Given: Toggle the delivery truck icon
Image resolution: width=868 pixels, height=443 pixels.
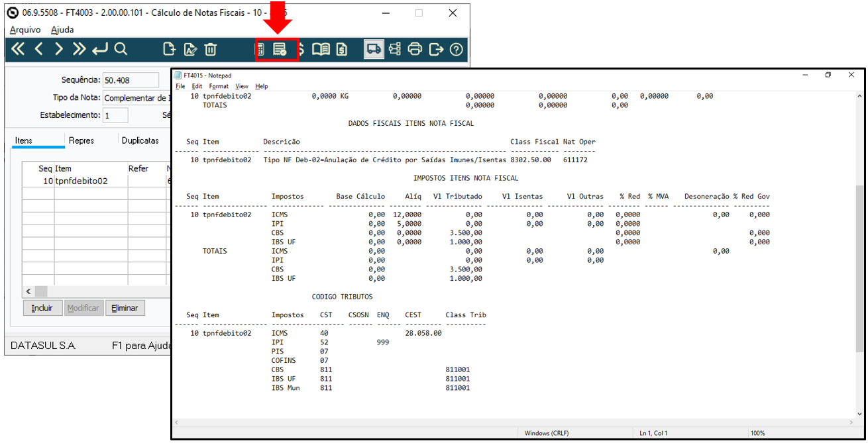Looking at the screenshot, I should [x=374, y=49].
